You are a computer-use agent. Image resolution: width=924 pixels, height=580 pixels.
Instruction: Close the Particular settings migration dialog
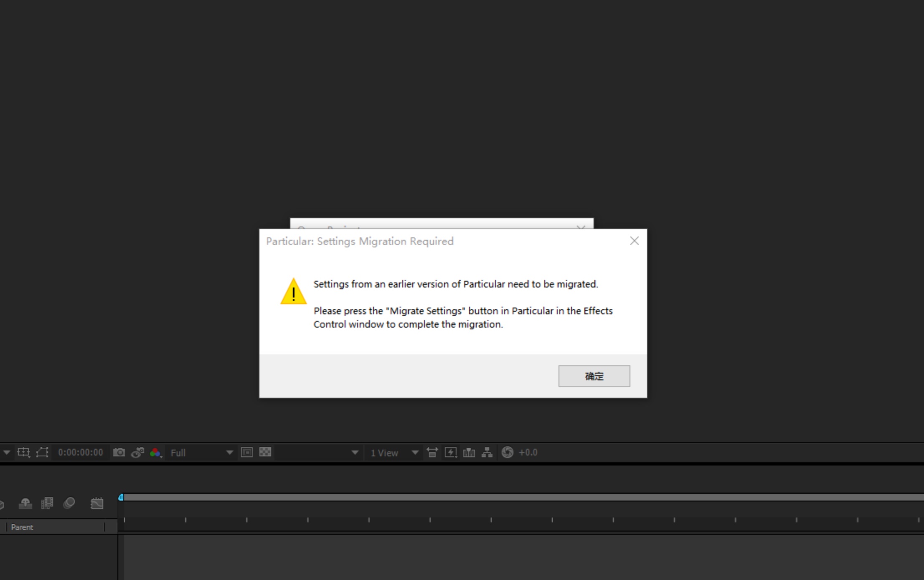[634, 241]
